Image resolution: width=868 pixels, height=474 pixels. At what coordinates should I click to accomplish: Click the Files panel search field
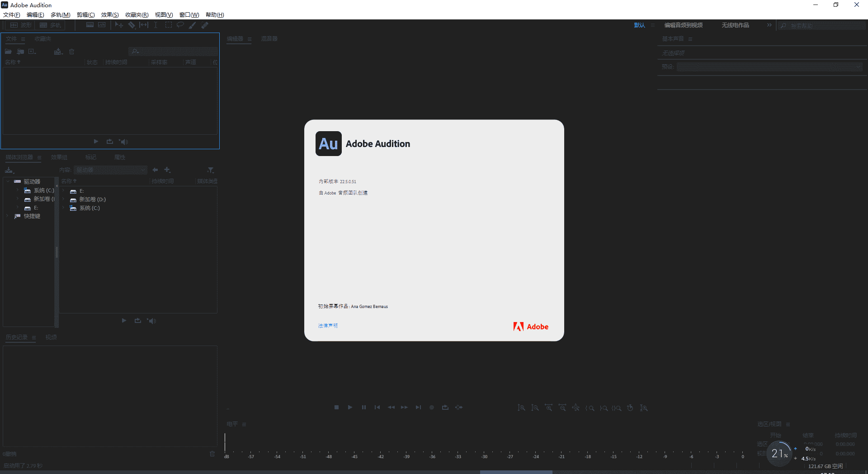pyautogui.click(x=173, y=52)
